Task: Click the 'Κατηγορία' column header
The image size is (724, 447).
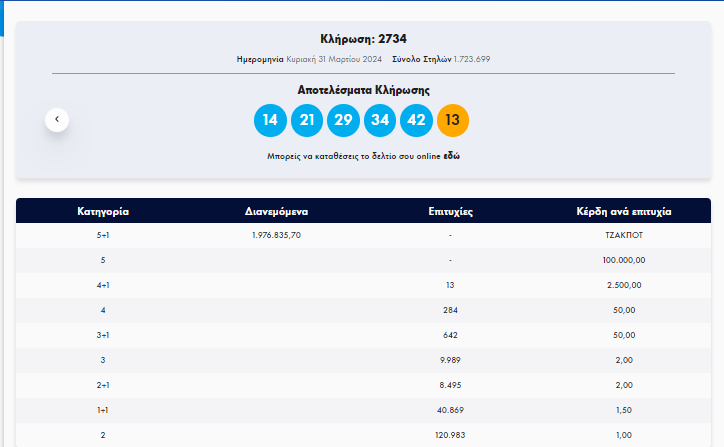Action: (x=103, y=212)
